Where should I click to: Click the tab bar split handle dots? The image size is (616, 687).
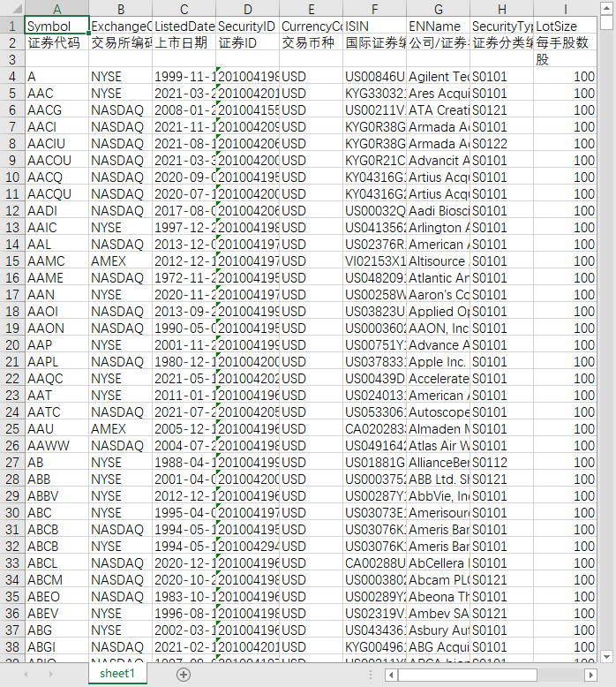(x=371, y=675)
